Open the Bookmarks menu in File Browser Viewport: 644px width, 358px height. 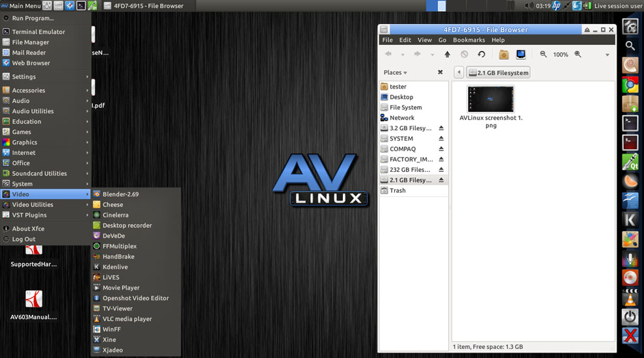click(468, 40)
